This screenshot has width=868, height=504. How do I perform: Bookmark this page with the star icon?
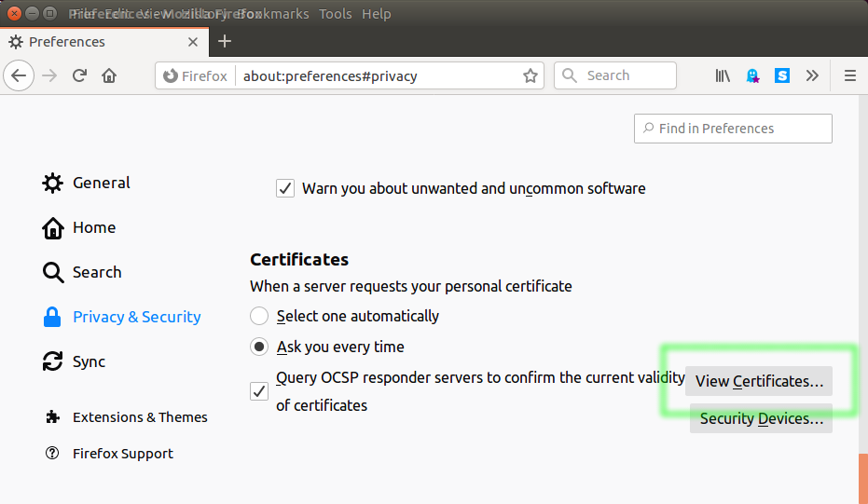click(x=530, y=75)
